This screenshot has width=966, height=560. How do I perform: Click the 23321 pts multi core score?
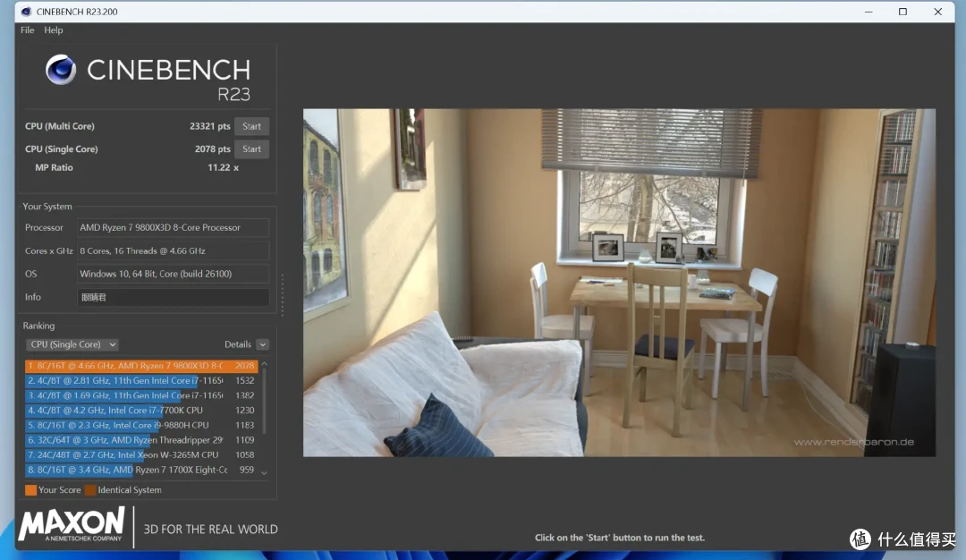[x=209, y=126]
